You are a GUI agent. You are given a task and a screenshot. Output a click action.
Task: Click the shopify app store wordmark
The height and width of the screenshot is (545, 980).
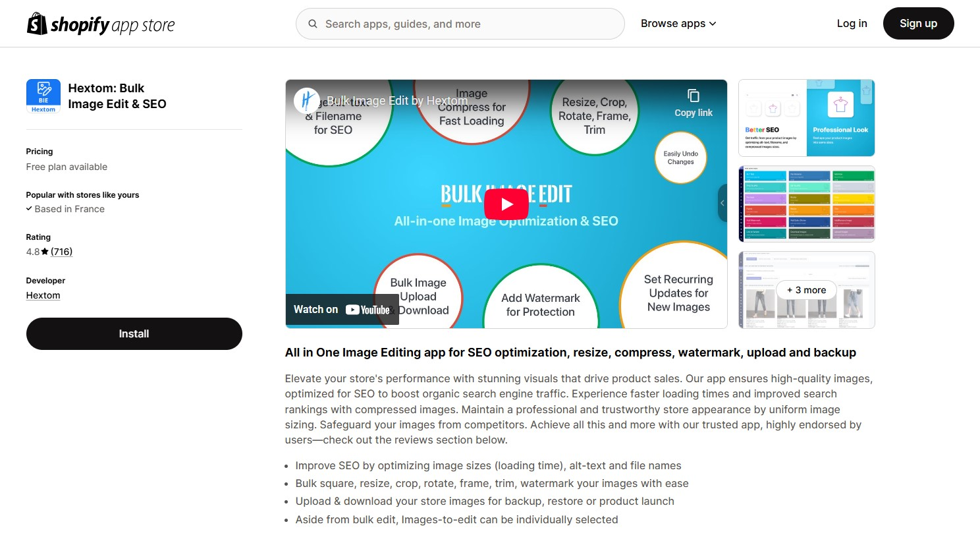[x=113, y=25]
